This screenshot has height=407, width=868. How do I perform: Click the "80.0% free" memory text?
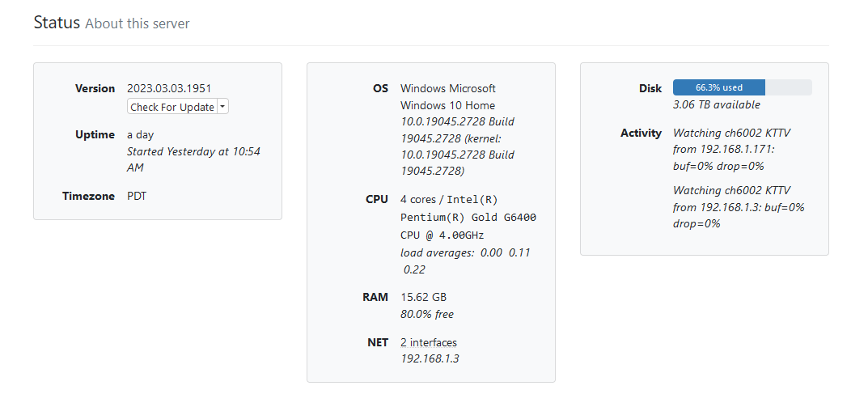(427, 314)
